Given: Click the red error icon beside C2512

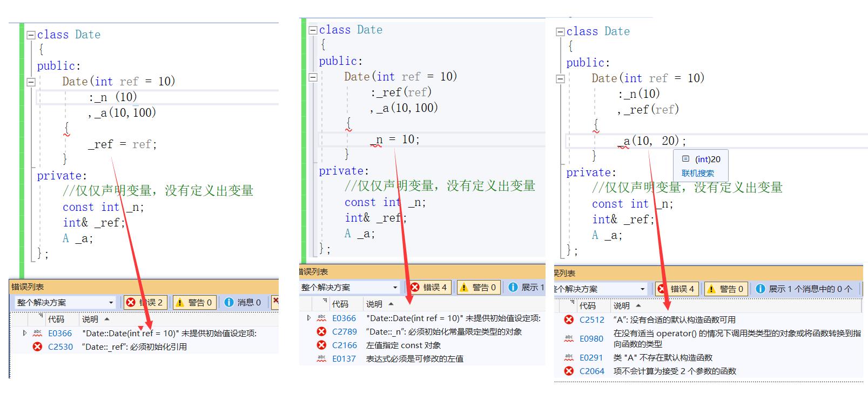Looking at the screenshot, I should click(x=569, y=319).
